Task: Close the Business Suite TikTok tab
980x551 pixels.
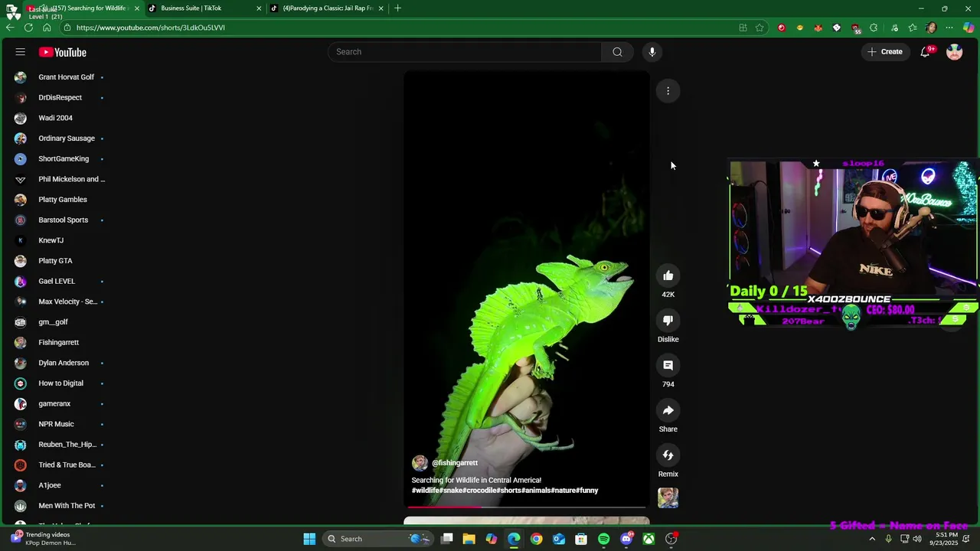Action: (x=259, y=8)
